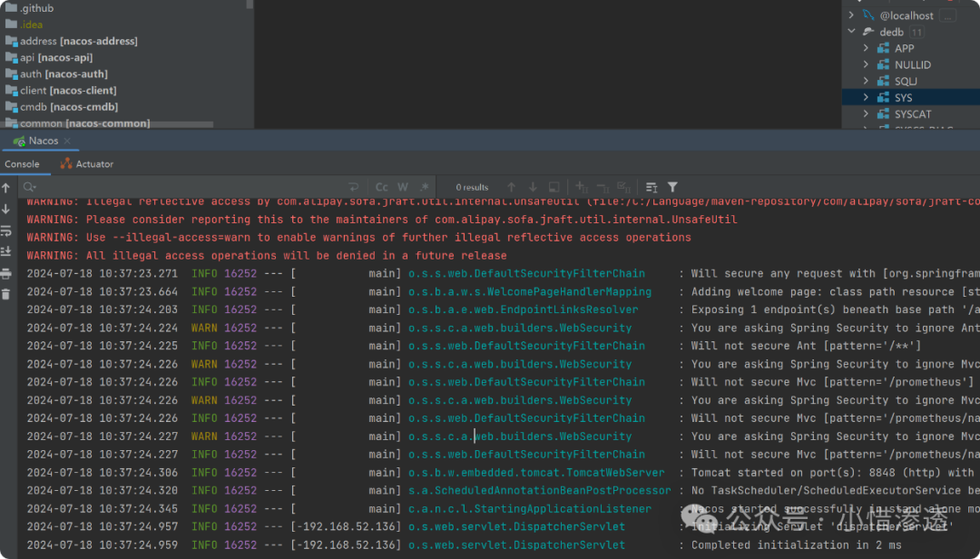The width and height of the screenshot is (980, 559).
Task: Toggle Words (W) search option
Action: [x=403, y=187]
